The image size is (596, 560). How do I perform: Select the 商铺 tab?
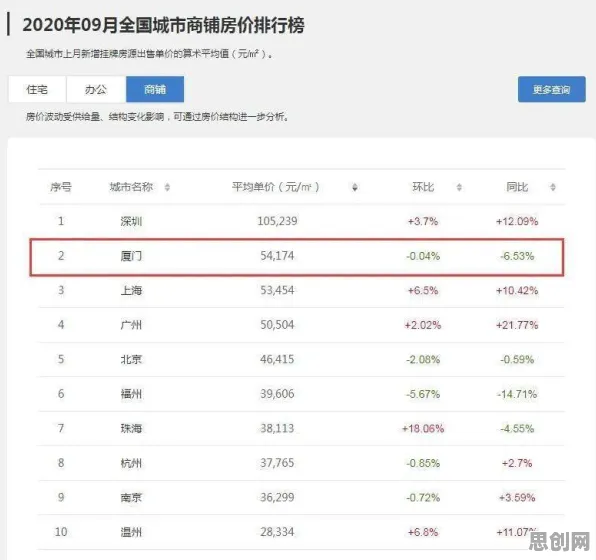coord(155,89)
